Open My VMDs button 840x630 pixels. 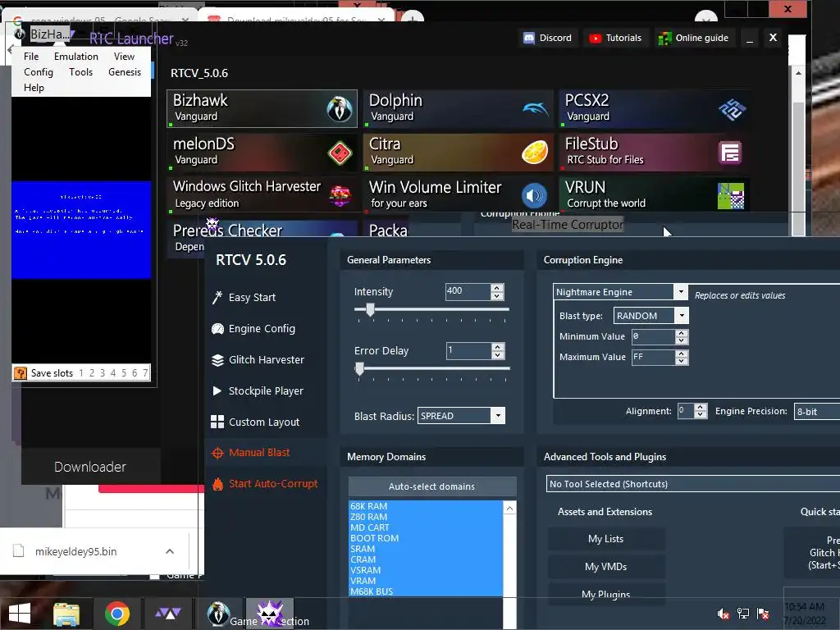606,567
